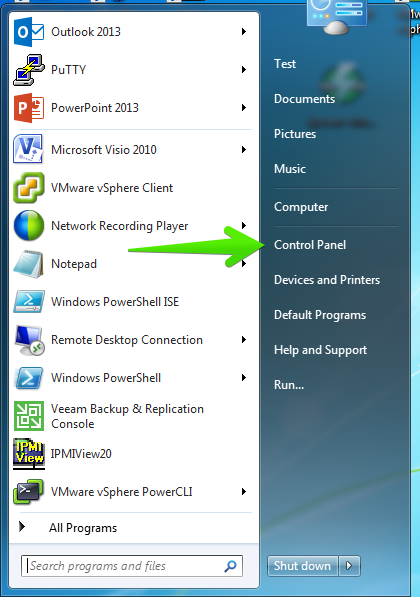Launch VMware vSphere Client icon

click(x=29, y=188)
